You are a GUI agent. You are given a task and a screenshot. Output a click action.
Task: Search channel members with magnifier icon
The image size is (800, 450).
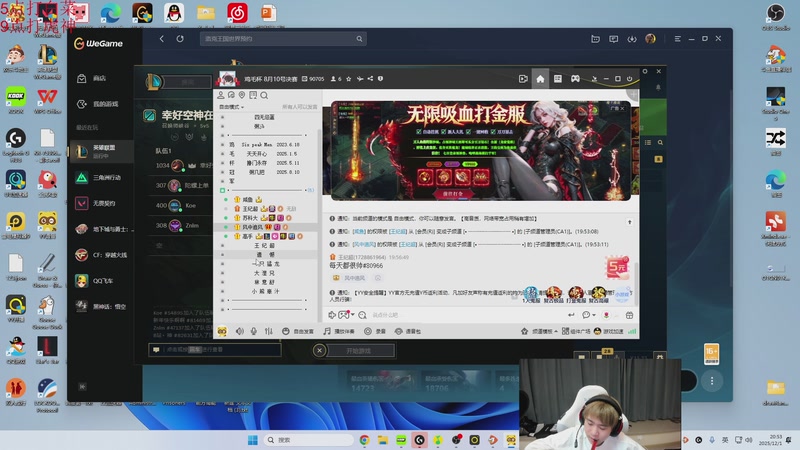point(264,95)
